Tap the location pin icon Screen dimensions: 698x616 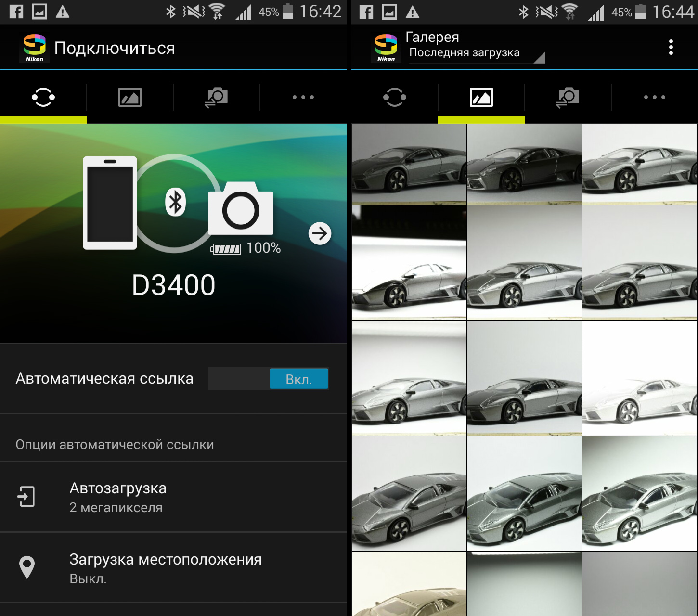click(27, 567)
